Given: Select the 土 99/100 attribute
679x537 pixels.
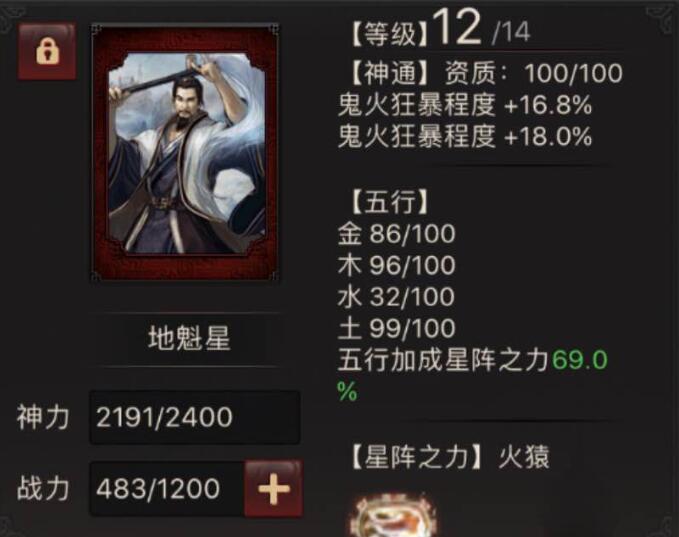Looking at the screenshot, I should pyautogui.click(x=396, y=328).
